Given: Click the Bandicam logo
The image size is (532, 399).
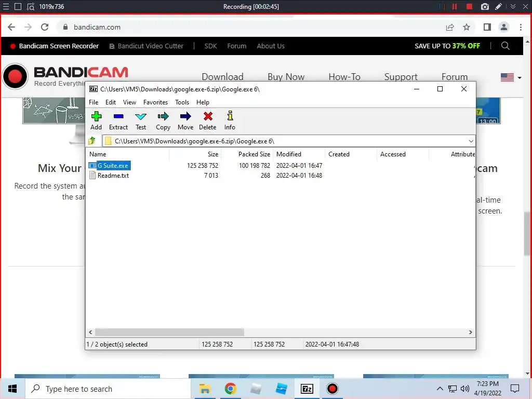Looking at the screenshot, I should coord(65,77).
